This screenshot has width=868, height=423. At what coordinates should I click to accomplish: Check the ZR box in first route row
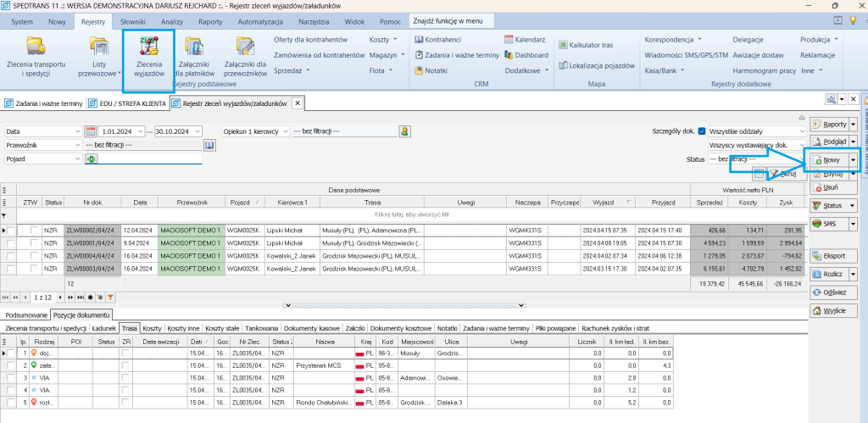[x=126, y=352]
